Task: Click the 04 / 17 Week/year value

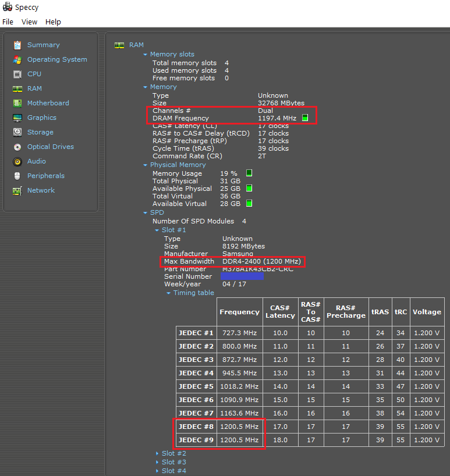Action: 234,284
